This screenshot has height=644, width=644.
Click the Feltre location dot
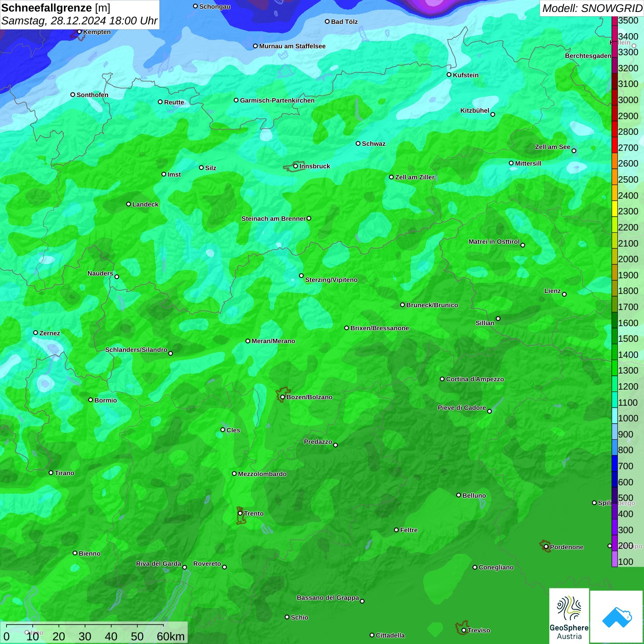coord(396,530)
